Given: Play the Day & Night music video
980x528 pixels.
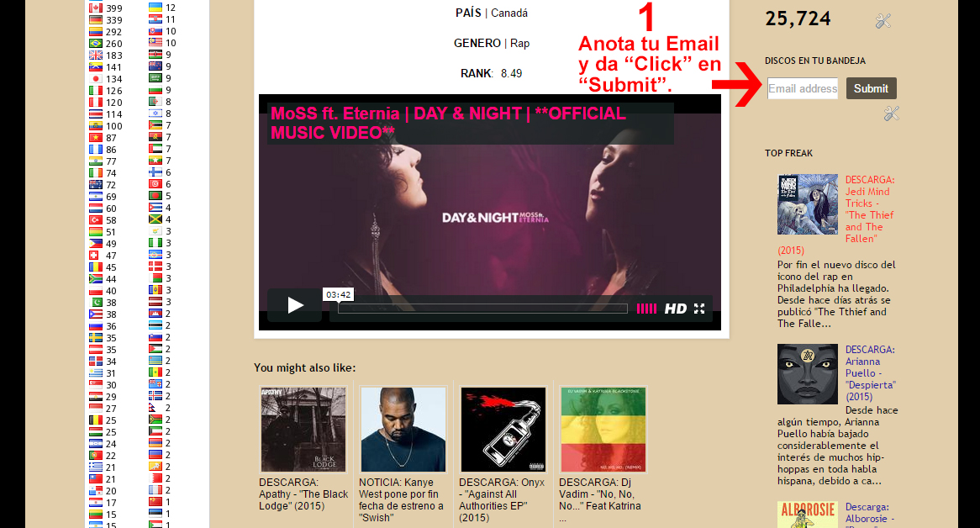Looking at the screenshot, I should click(295, 305).
